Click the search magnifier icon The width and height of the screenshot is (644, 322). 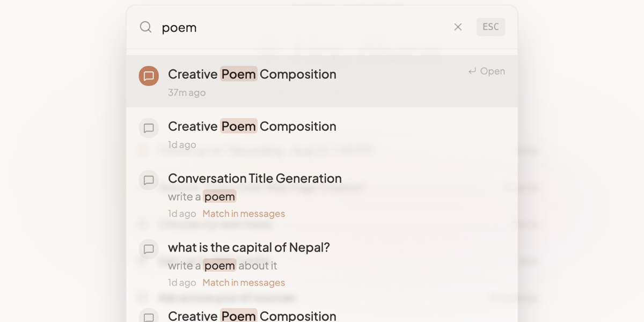(x=145, y=27)
